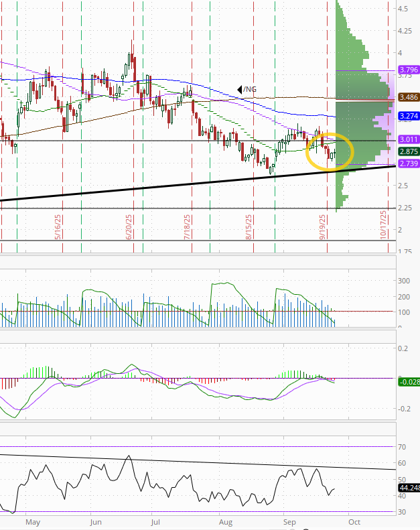Click the 44.248 RSI value label
Screen dimensions: 420x530
[409, 488]
